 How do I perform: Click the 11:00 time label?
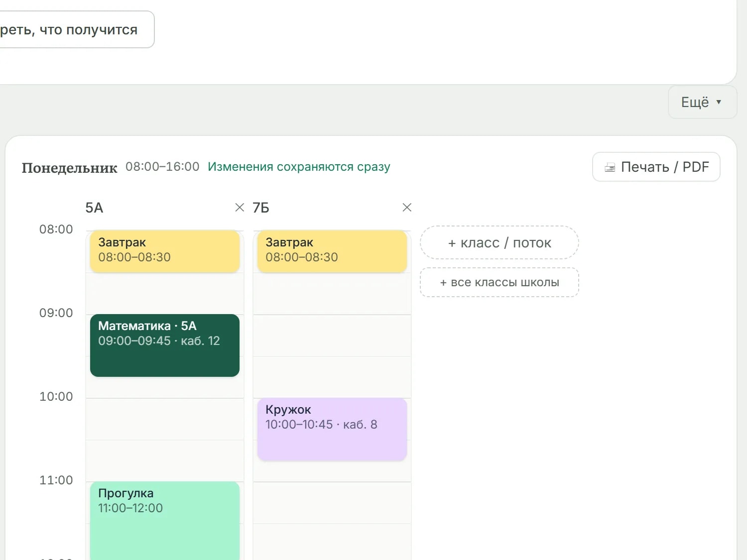(56, 480)
